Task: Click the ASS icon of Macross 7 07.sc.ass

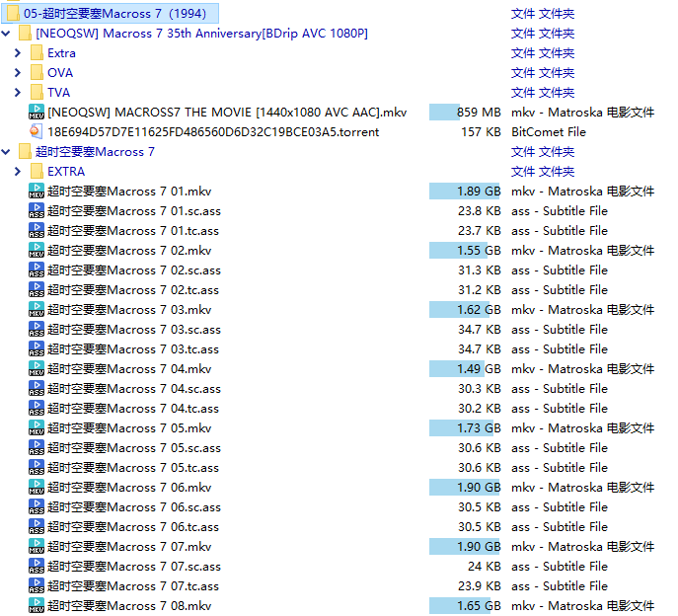Action: tap(37, 567)
